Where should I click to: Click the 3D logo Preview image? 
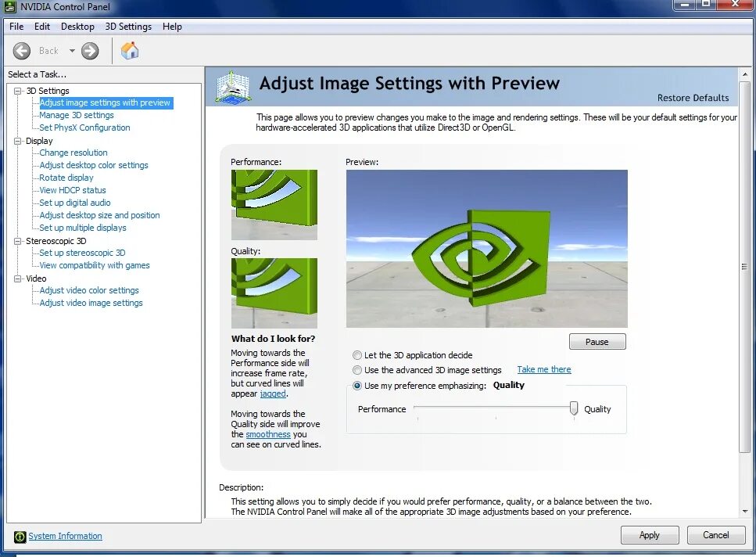click(487, 249)
